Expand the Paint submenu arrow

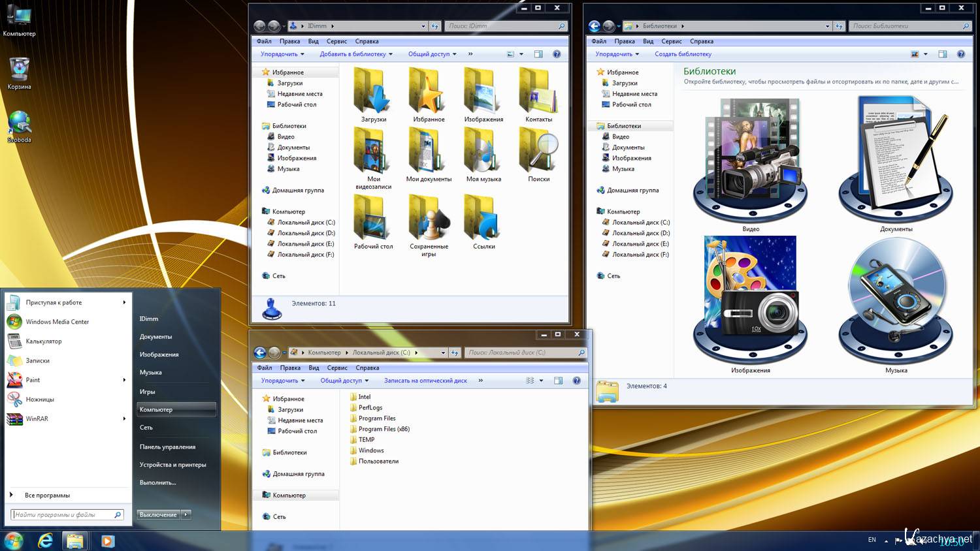[x=124, y=380]
